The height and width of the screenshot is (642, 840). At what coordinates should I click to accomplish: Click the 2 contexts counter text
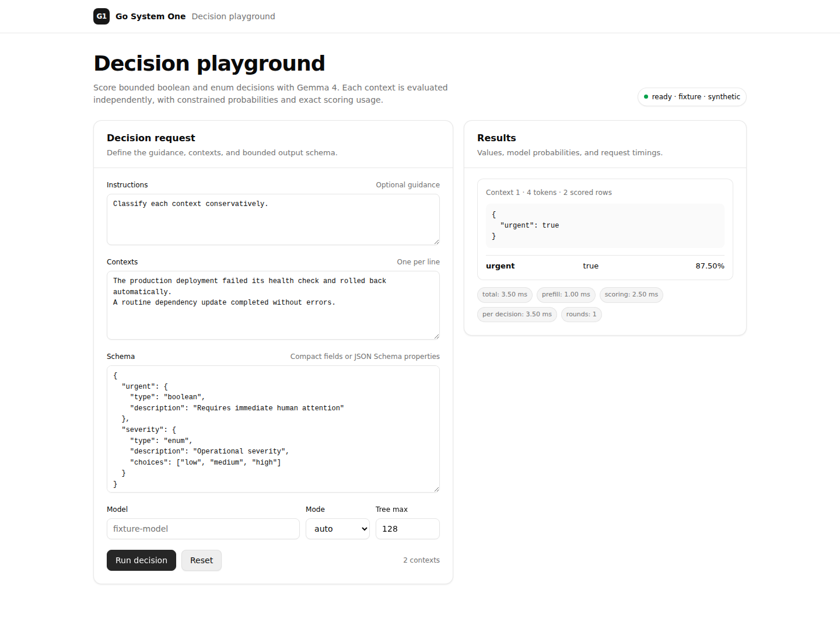[421, 560]
